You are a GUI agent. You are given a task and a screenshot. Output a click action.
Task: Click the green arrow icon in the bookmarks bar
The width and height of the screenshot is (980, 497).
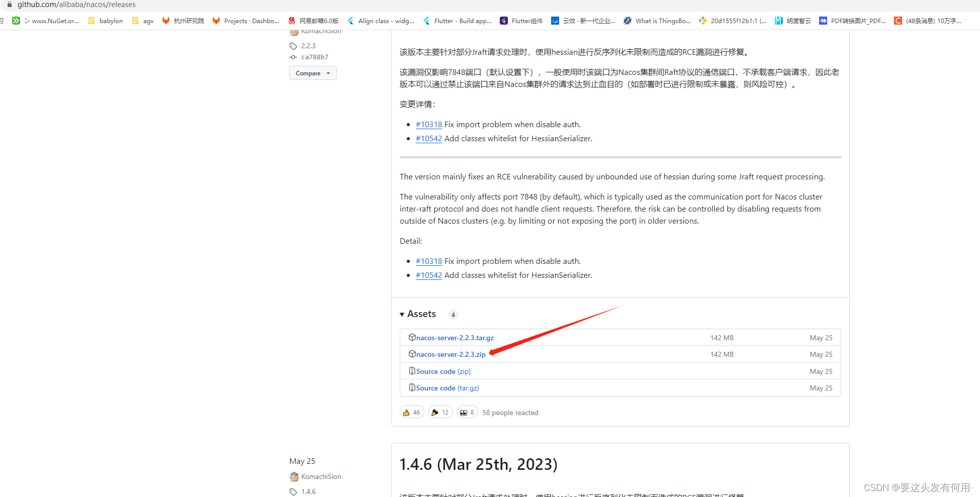click(x=16, y=21)
